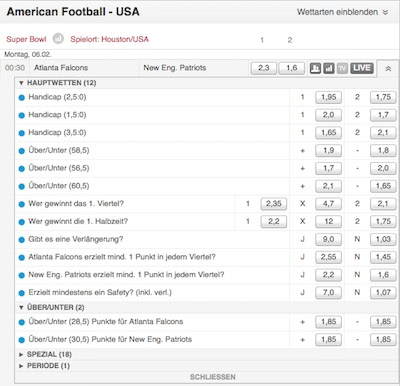400x386 pixels.
Task: Click blue dot beside Handicap (1,5:0)
Action: 22,115
